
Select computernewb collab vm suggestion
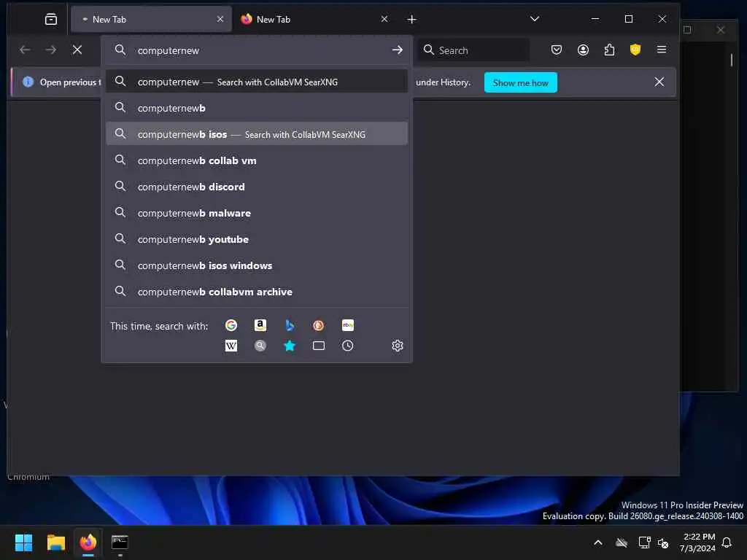256,160
